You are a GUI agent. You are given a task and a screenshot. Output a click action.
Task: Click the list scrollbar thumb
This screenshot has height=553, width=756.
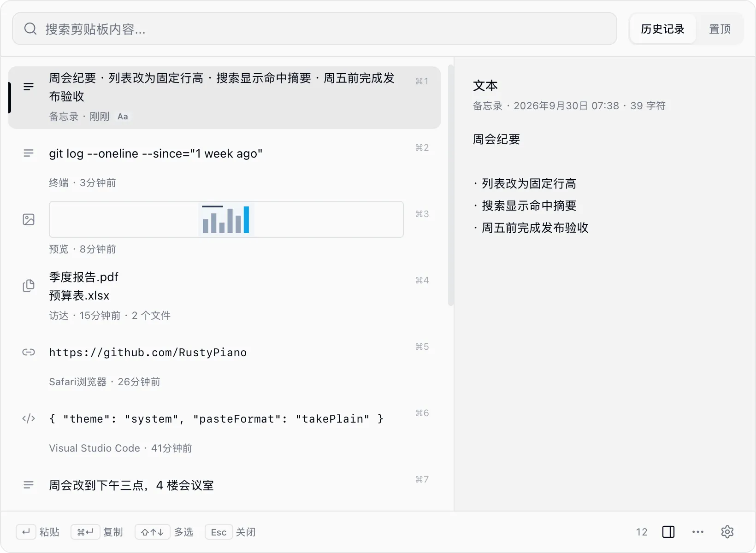coord(451,186)
